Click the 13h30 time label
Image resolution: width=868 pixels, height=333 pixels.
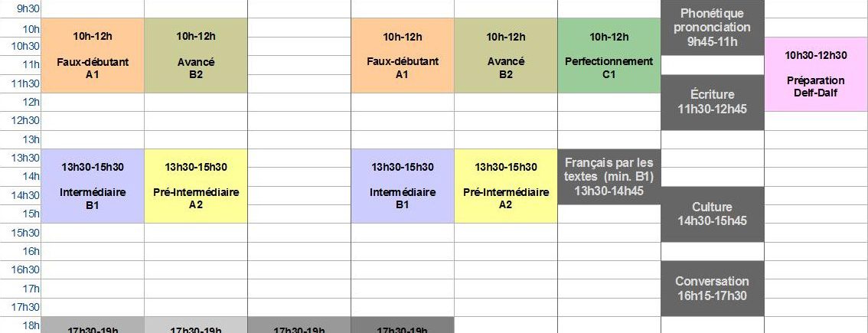pyautogui.click(x=25, y=158)
